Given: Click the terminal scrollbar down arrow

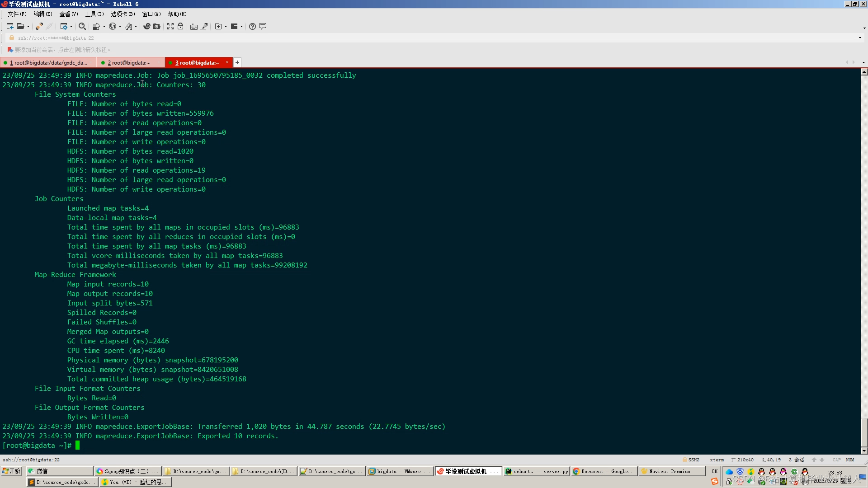Looking at the screenshot, I should [x=864, y=450].
